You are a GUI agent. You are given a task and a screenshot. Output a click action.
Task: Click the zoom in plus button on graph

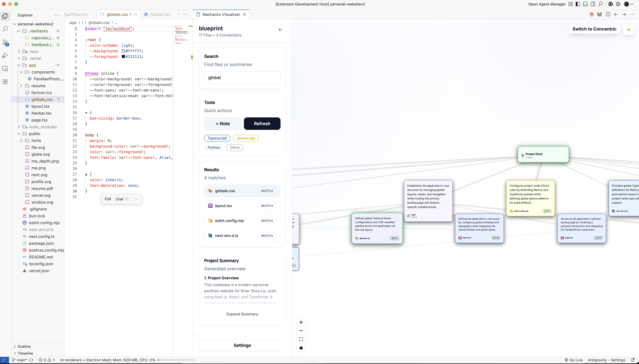point(301,322)
